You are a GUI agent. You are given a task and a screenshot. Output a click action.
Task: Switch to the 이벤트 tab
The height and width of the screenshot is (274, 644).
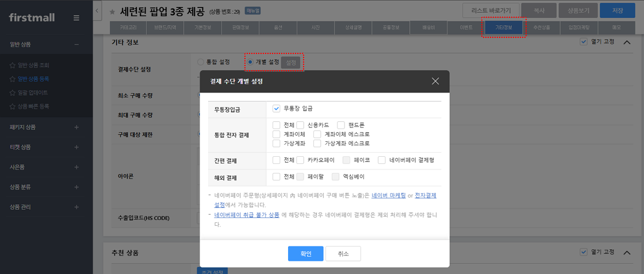[466, 28]
